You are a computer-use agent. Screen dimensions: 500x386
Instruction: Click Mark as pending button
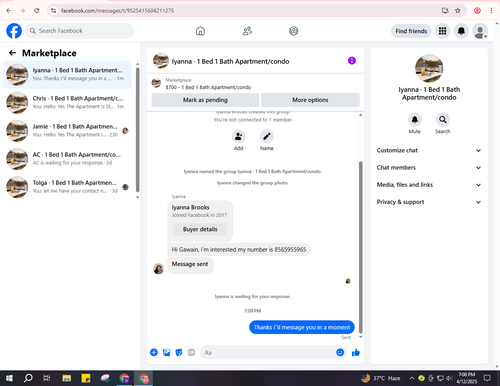click(205, 100)
